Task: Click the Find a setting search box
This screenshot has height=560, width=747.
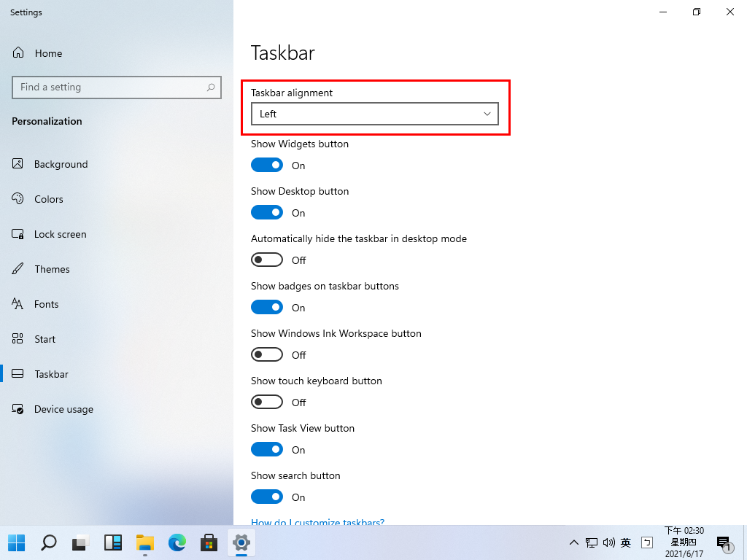Action: click(117, 87)
